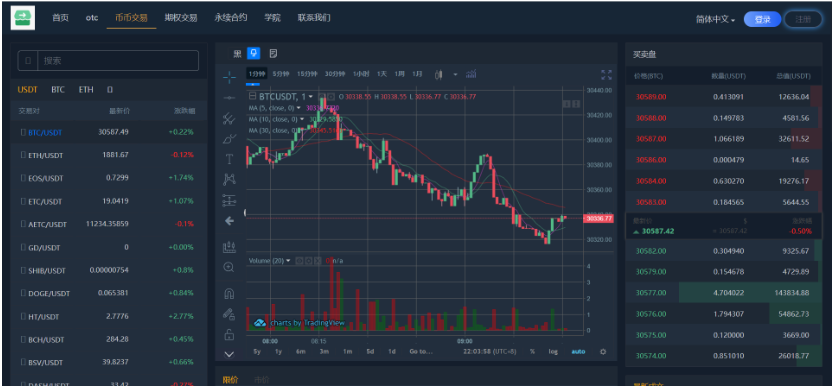Open the candlestick chart style icon
The height and width of the screenshot is (386, 833).
pos(439,74)
